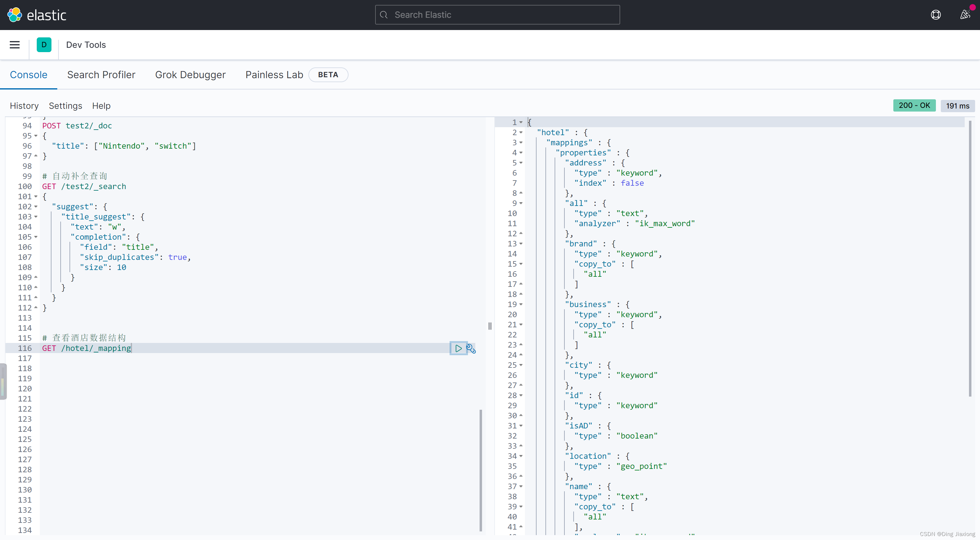Viewport: 980px width, 540px height.
Task: Click "type" : "boolean" in response
Action: (x=616, y=436)
